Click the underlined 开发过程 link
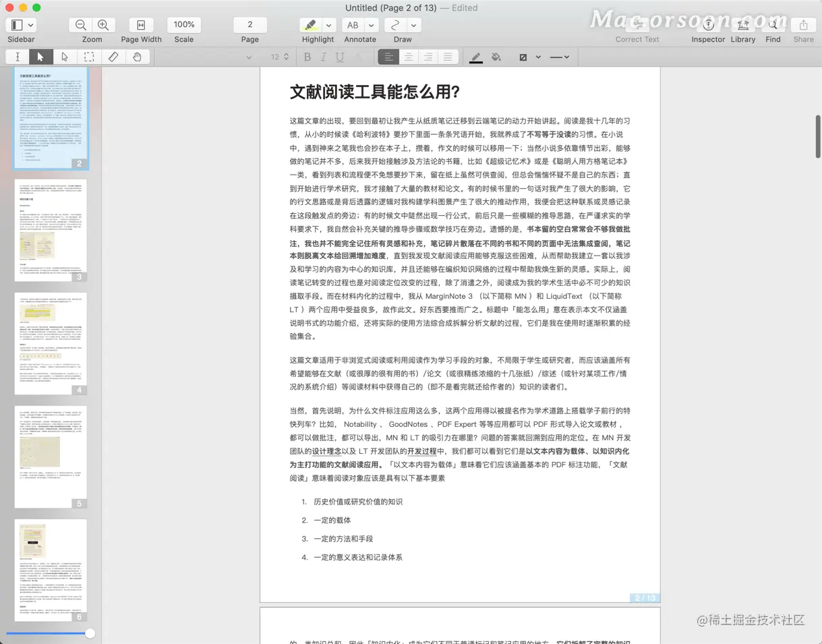Screen dimensions: 822x644 coord(421,451)
